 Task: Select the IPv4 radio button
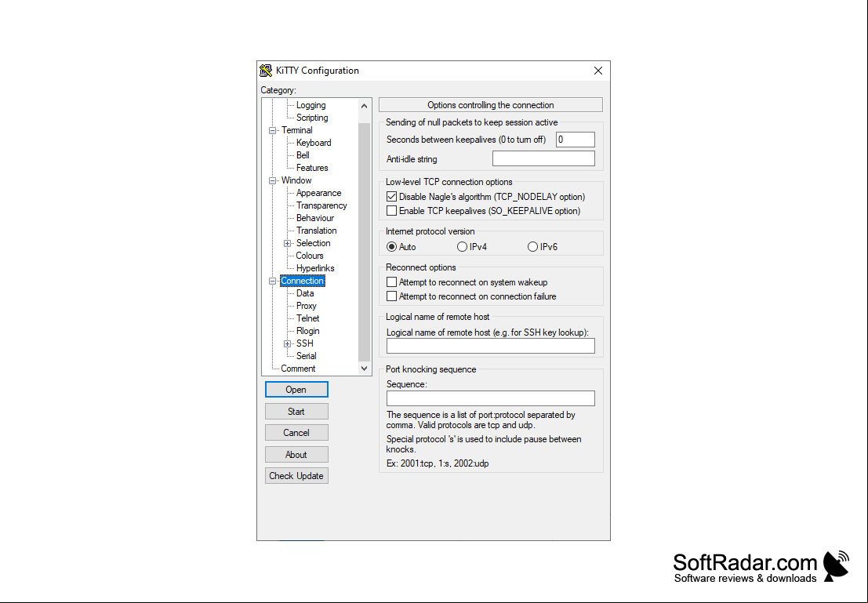(462, 247)
